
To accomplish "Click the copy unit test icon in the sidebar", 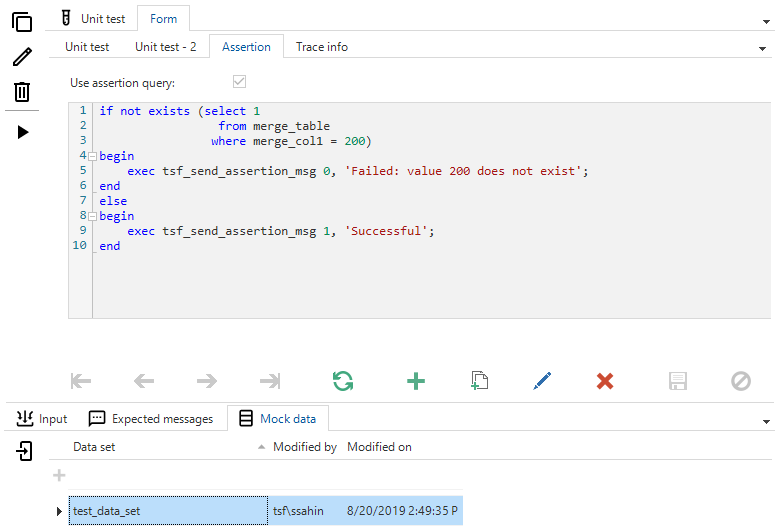I will tap(22, 22).
